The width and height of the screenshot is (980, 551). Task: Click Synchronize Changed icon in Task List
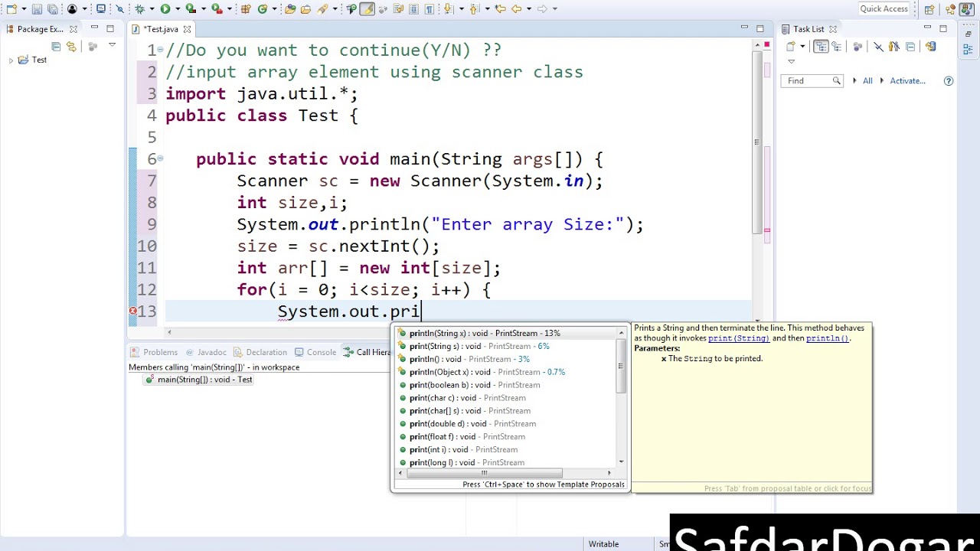point(931,47)
